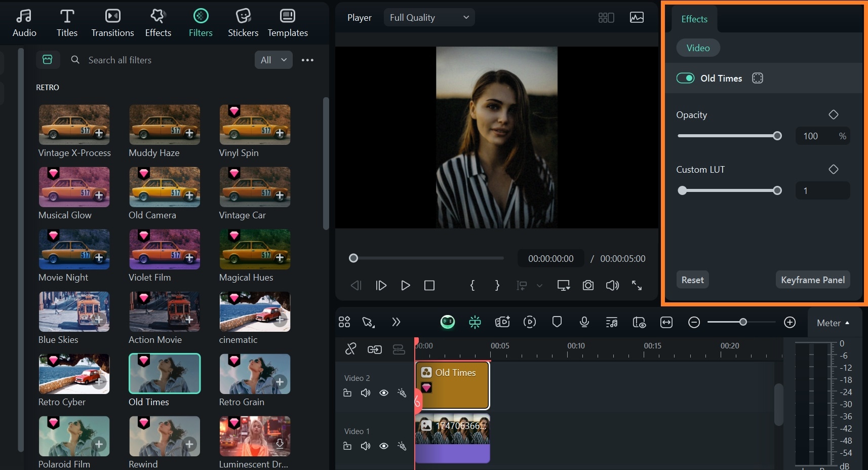Select the Vintage X-Process filter thumbnail
The height and width of the screenshot is (470, 868).
tap(74, 125)
